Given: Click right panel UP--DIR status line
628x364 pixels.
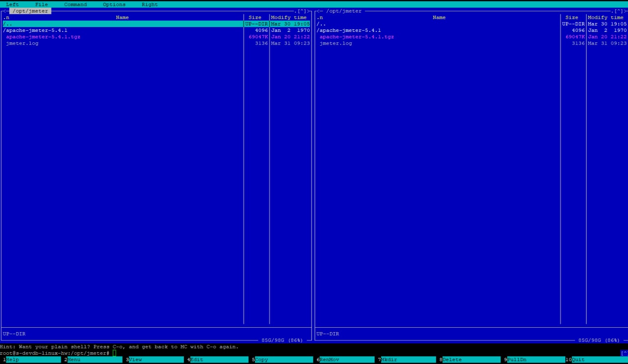Looking at the screenshot, I should [328, 334].
